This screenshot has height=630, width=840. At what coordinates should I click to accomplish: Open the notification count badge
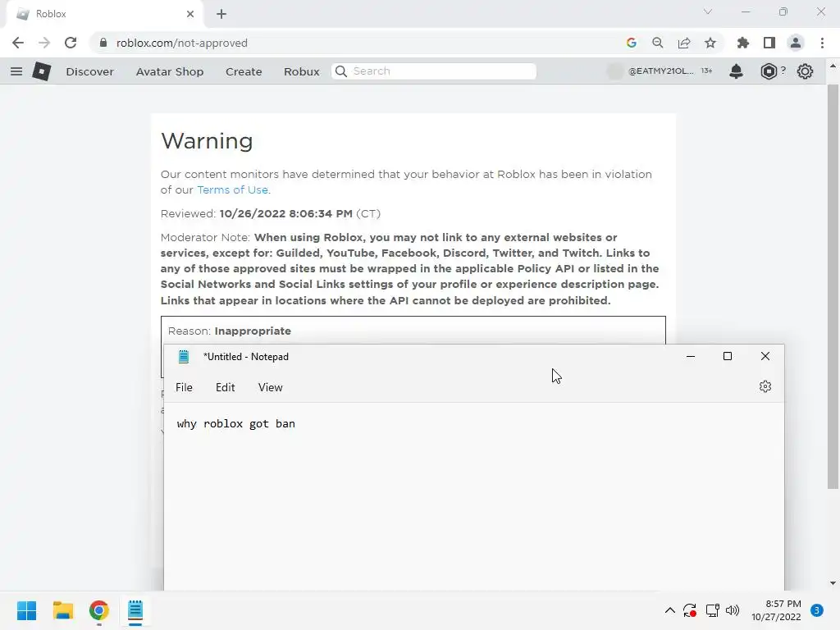pyautogui.click(x=817, y=610)
